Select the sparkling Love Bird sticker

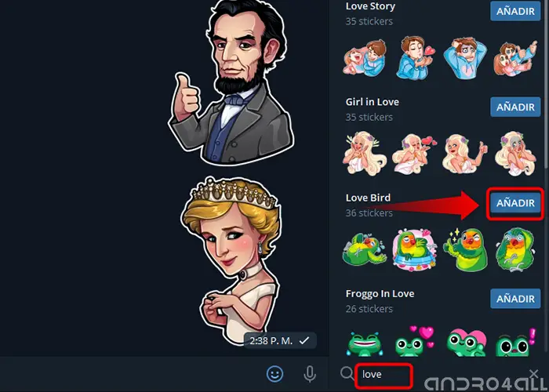tap(465, 250)
